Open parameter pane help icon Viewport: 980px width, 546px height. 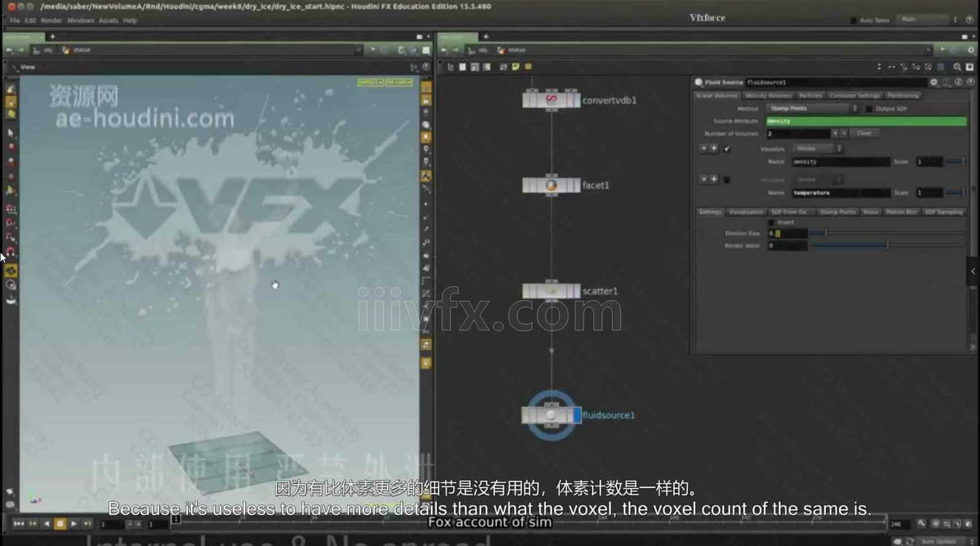point(970,82)
